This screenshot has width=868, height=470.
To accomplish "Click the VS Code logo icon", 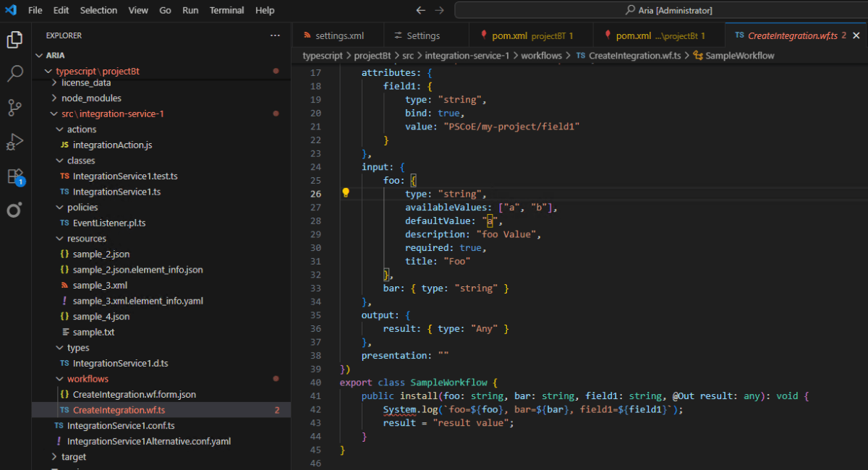I will (x=11, y=10).
